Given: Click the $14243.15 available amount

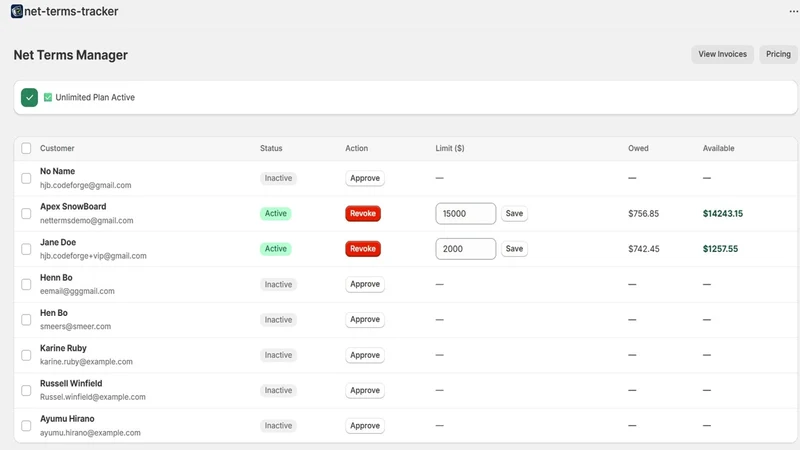Looking at the screenshot, I should (x=723, y=213).
